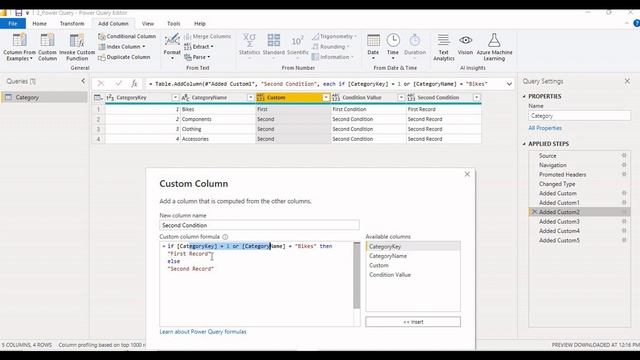Add a Conditional Column
640x360 pixels.
(x=127, y=36)
